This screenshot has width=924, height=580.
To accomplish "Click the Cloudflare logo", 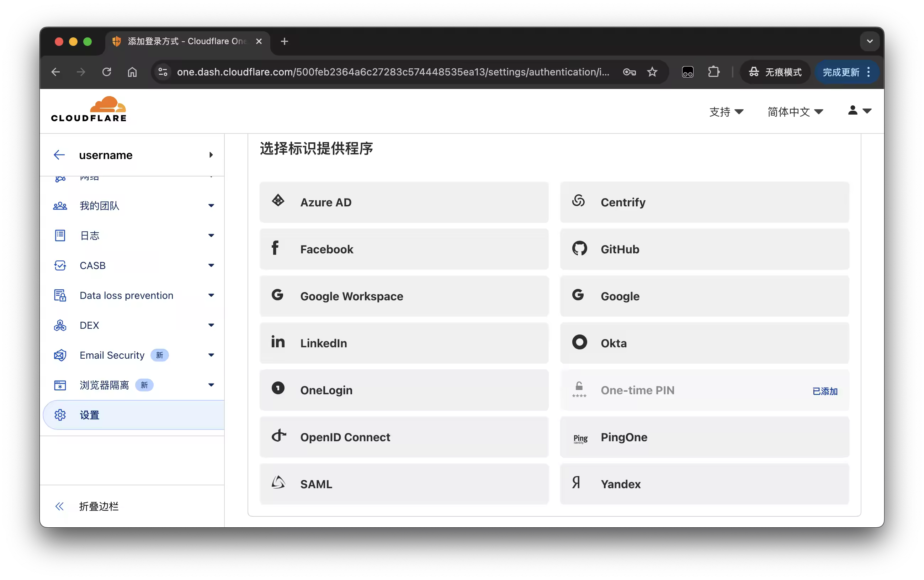I will tap(89, 109).
